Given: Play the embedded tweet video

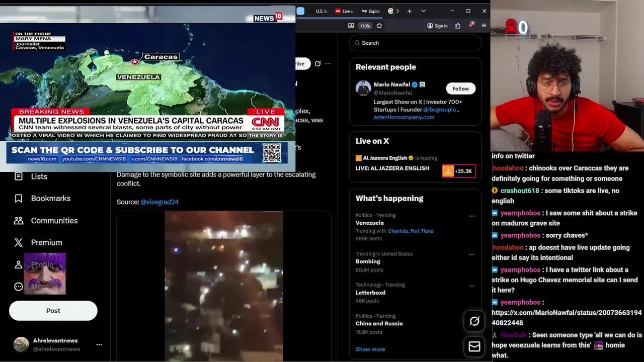Looking at the screenshot, I should pyautogui.click(x=224, y=286).
